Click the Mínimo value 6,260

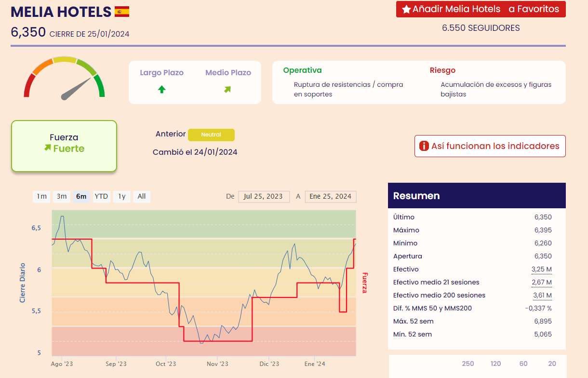pyautogui.click(x=543, y=243)
